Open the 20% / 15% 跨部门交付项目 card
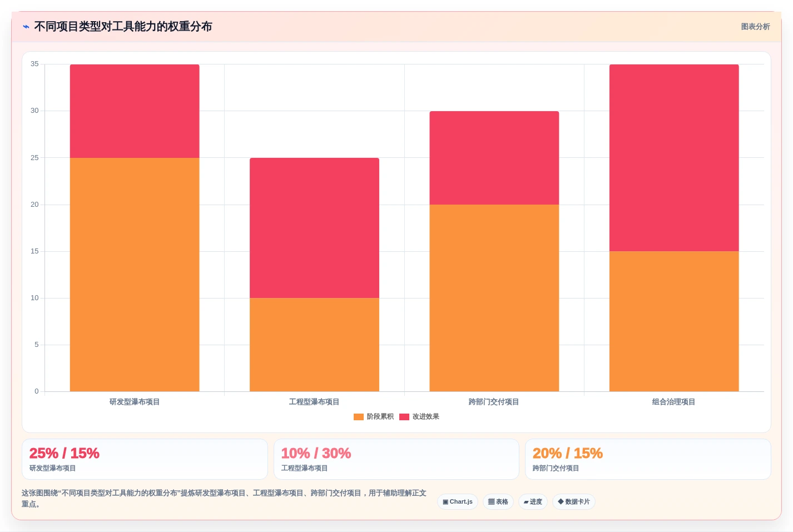 pos(648,459)
